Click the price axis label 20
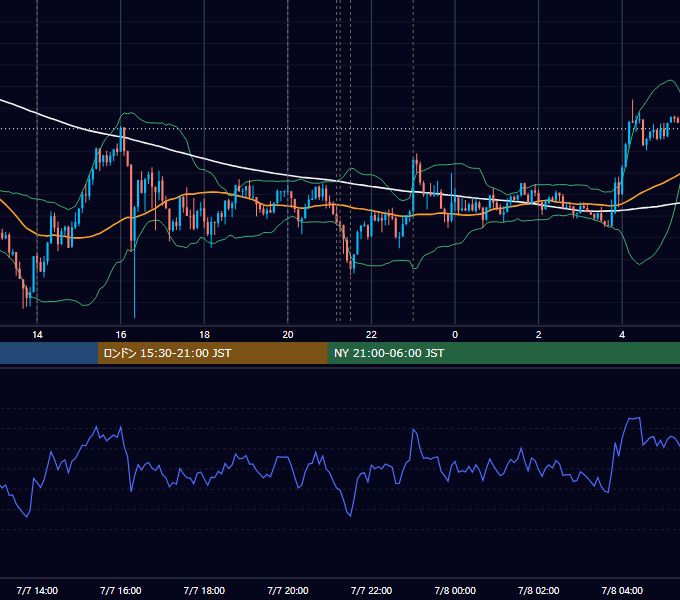This screenshot has width=680, height=600. pyautogui.click(x=288, y=335)
